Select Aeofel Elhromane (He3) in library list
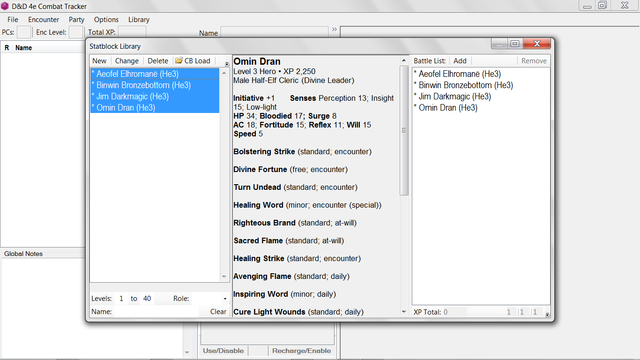This screenshot has width=640, height=360. click(154, 74)
